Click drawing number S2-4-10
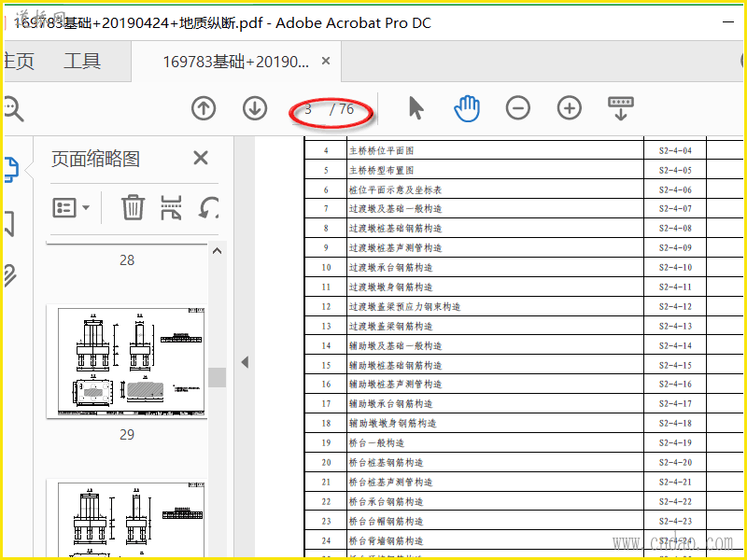Viewport: 747px width, 560px height. [675, 268]
